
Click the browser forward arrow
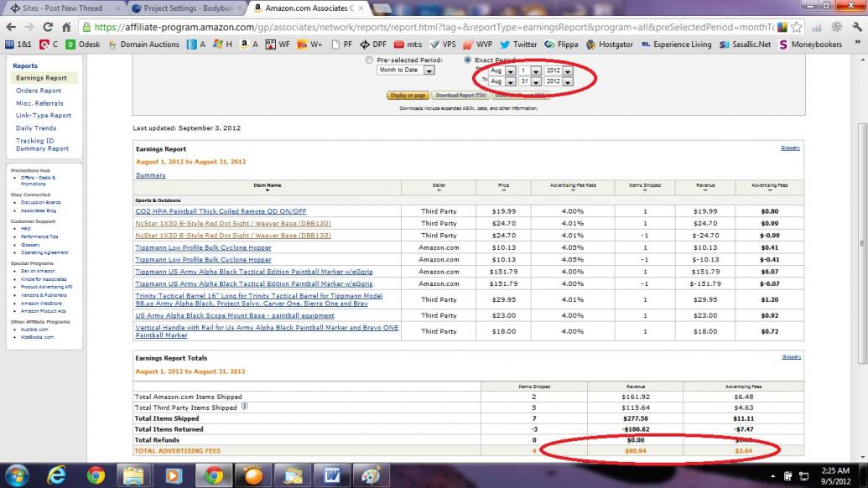point(29,27)
